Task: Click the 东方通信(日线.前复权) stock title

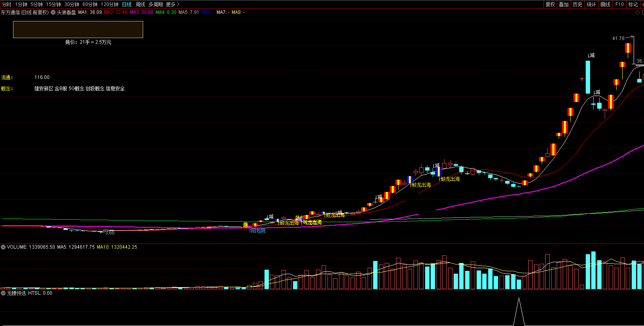Action: (x=25, y=12)
